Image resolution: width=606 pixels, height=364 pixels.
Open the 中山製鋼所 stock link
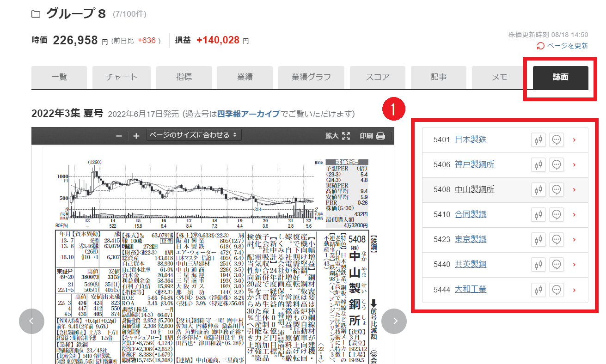pos(475,189)
